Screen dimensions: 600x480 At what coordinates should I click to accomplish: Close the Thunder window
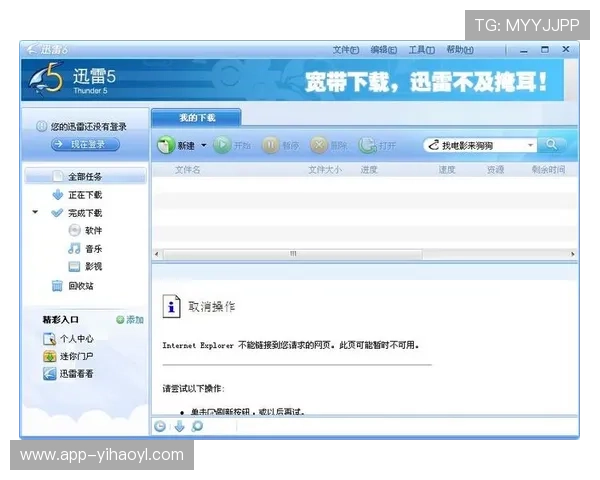(566, 49)
